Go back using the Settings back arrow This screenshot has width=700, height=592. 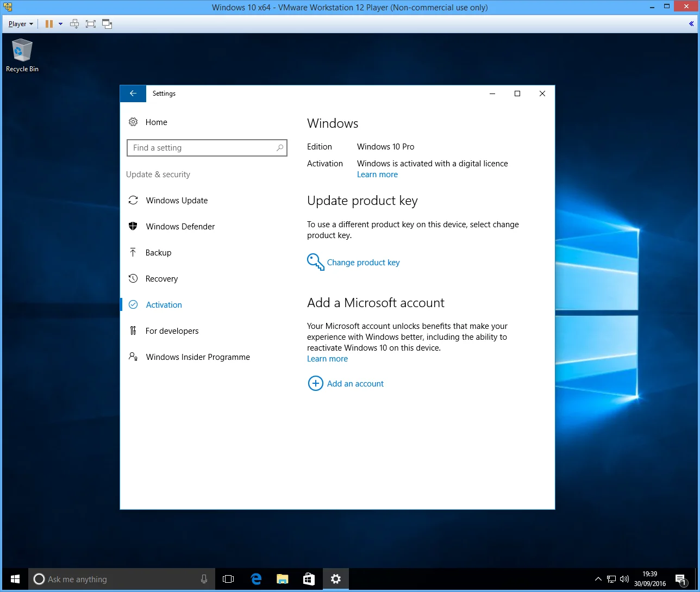tap(133, 94)
